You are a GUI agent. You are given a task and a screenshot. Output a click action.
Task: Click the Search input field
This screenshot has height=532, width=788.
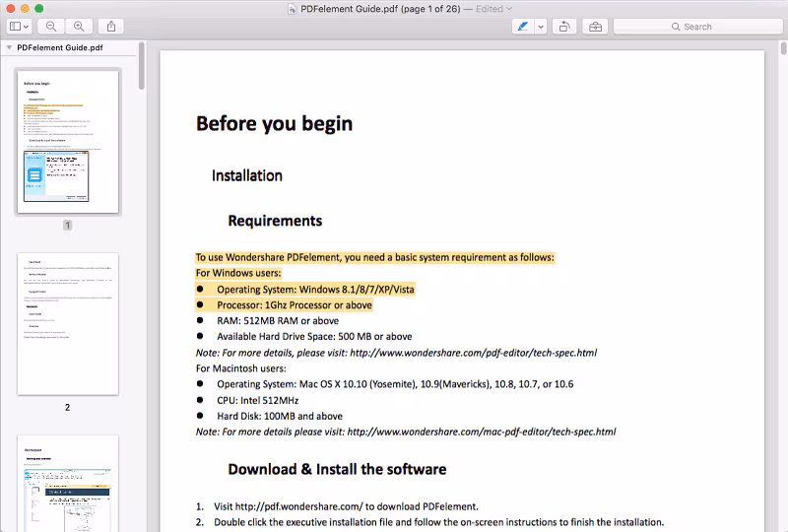coord(698,27)
